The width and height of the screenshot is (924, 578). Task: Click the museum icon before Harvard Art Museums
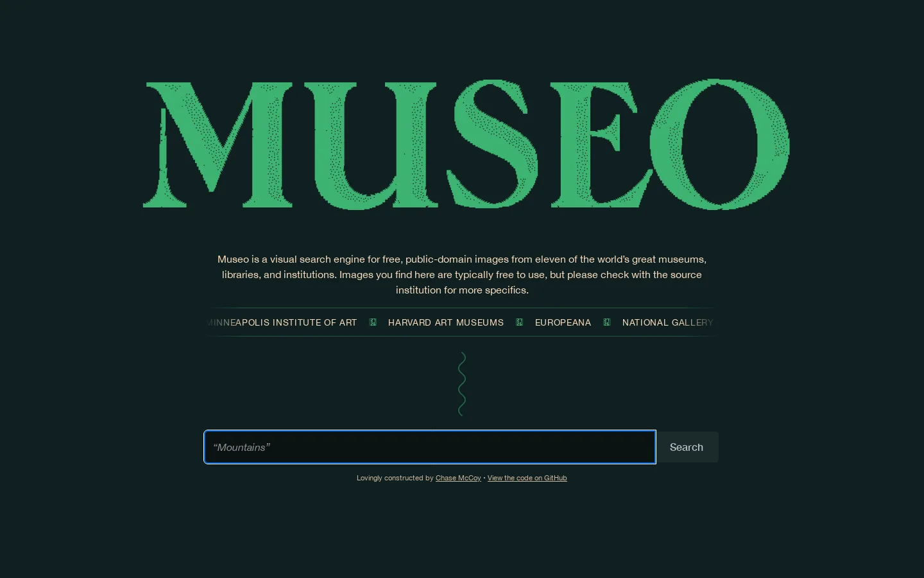coord(373,322)
